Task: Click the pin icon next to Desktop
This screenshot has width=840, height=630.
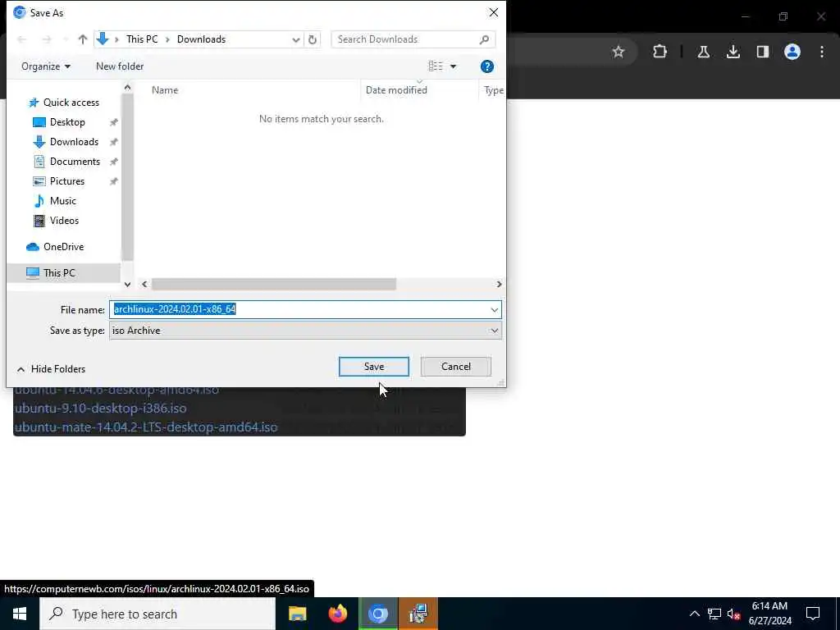Action: tap(113, 123)
